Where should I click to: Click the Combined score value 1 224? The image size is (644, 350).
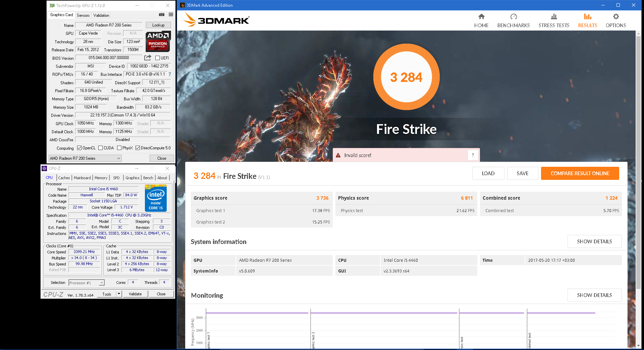[x=611, y=198]
